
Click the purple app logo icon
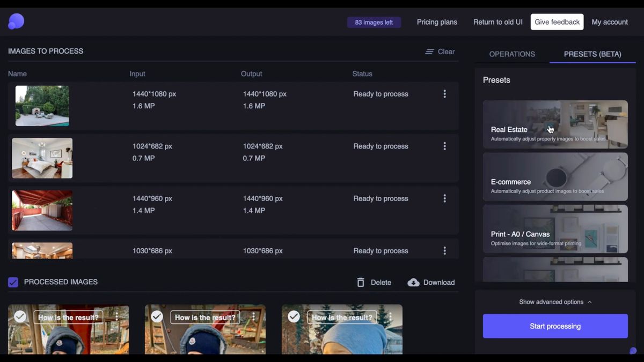(16, 21)
